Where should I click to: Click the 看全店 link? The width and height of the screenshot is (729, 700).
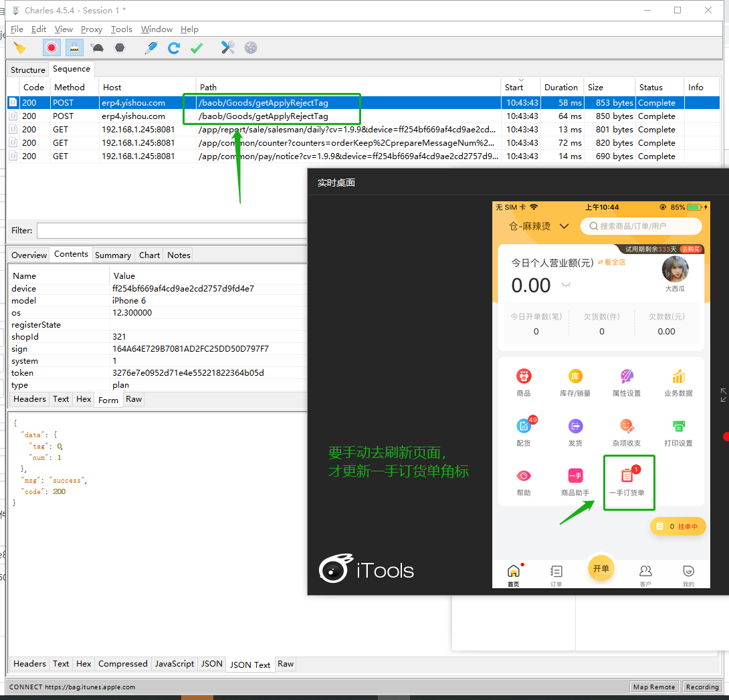612,262
